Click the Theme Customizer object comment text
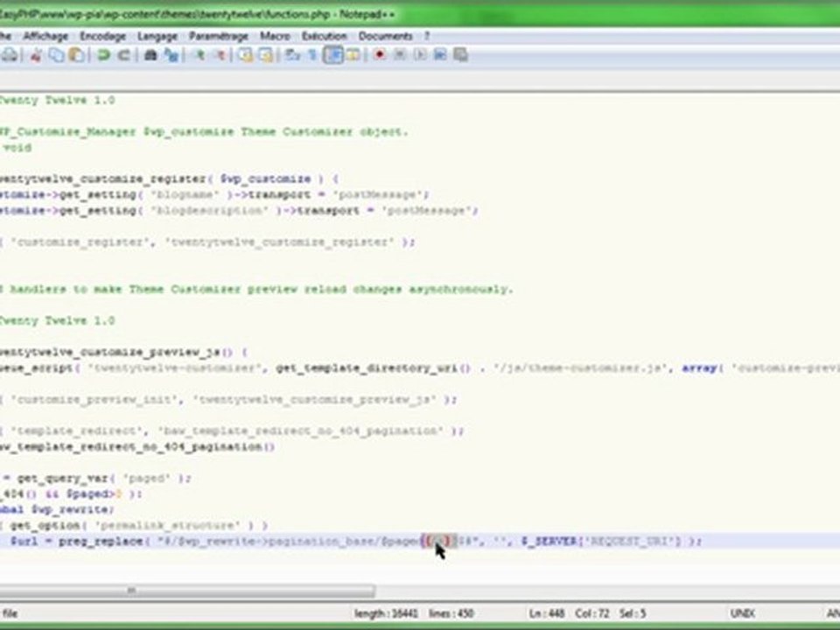 click(324, 131)
